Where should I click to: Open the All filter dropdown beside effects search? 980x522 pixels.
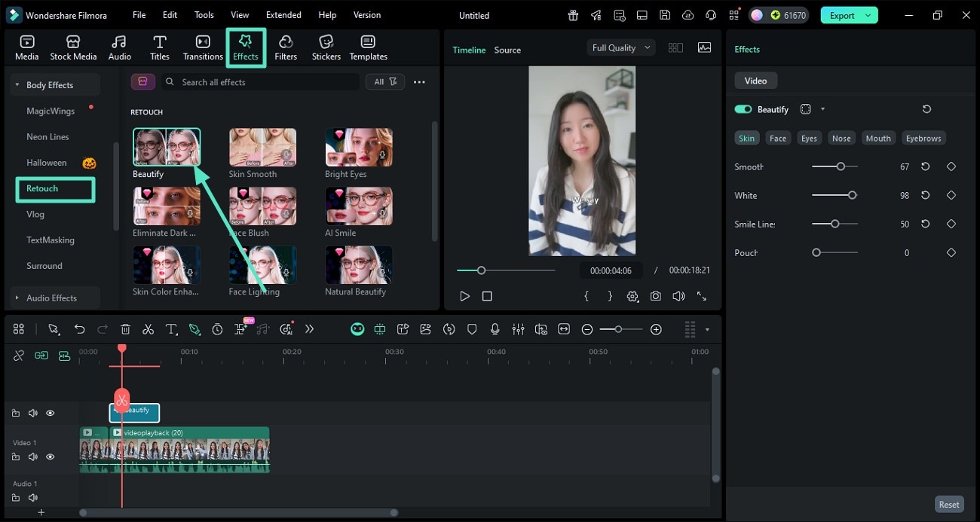384,81
